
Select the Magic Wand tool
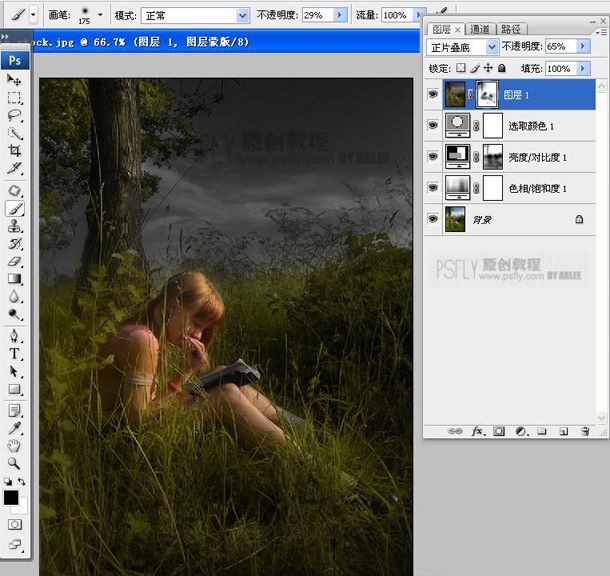coord(14,133)
